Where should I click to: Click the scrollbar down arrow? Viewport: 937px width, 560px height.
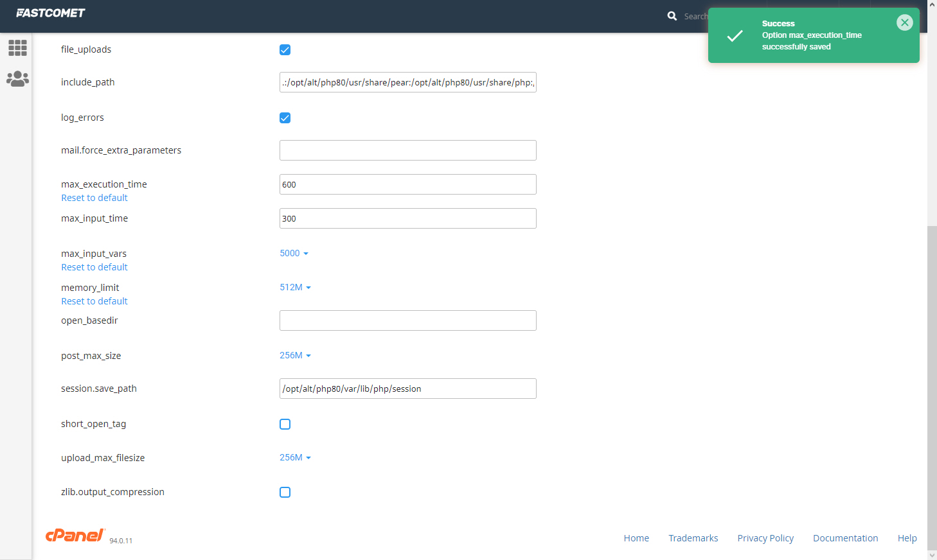coord(932,555)
